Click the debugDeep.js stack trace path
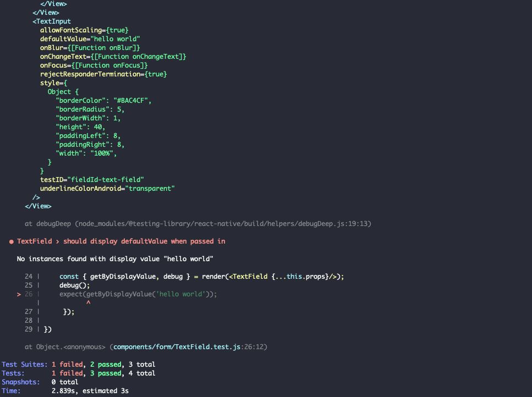Image resolution: width=532 pixels, height=397 pixels. [x=223, y=224]
